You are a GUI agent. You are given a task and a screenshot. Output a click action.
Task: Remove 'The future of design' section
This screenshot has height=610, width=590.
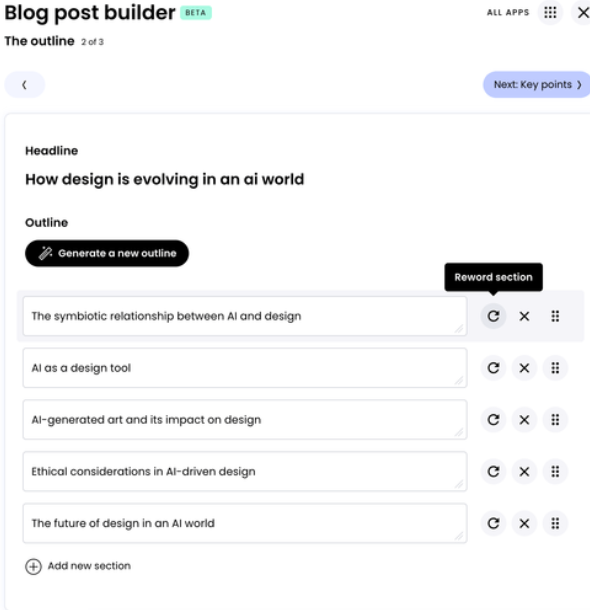point(524,523)
